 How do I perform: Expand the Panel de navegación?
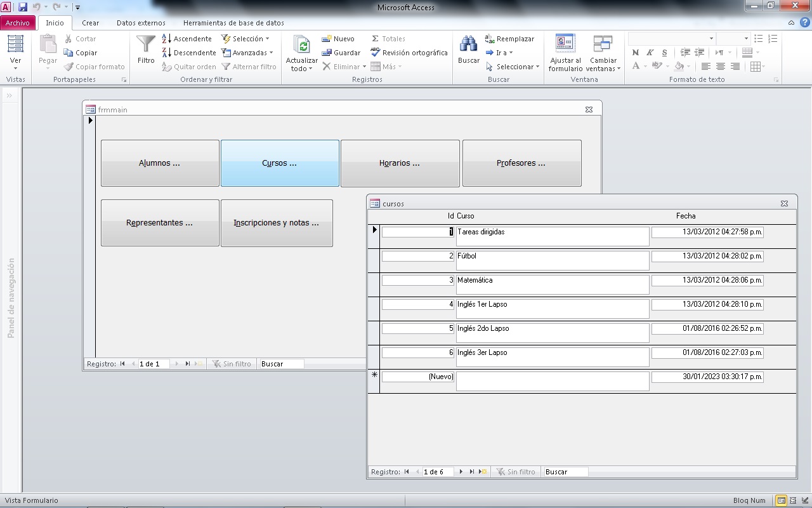pos(10,96)
